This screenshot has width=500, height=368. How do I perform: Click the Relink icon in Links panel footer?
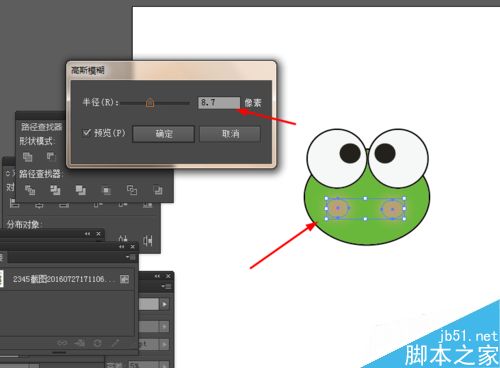click(62, 343)
